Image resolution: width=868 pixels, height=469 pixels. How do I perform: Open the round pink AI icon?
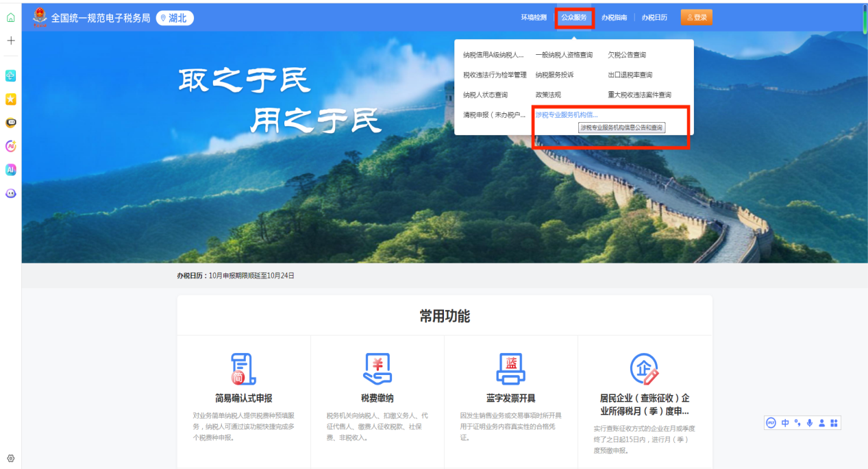[10, 146]
